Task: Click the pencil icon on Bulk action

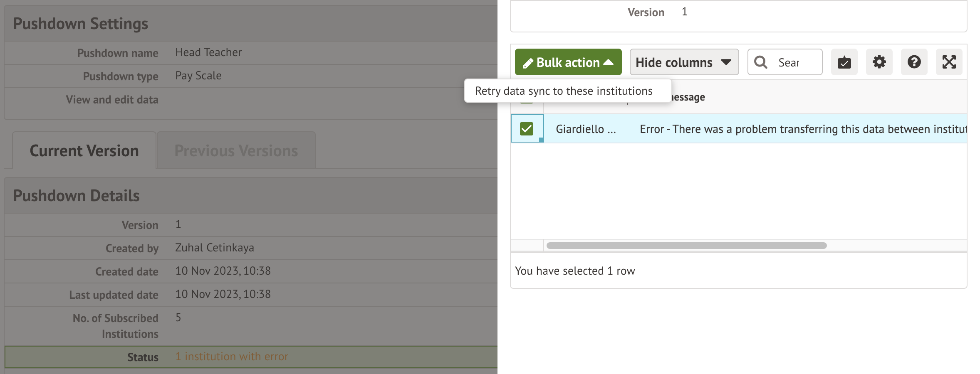Action: point(528,63)
